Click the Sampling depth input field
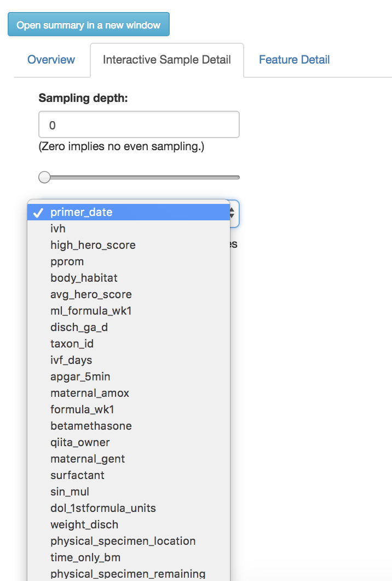The image size is (392, 581). point(139,124)
